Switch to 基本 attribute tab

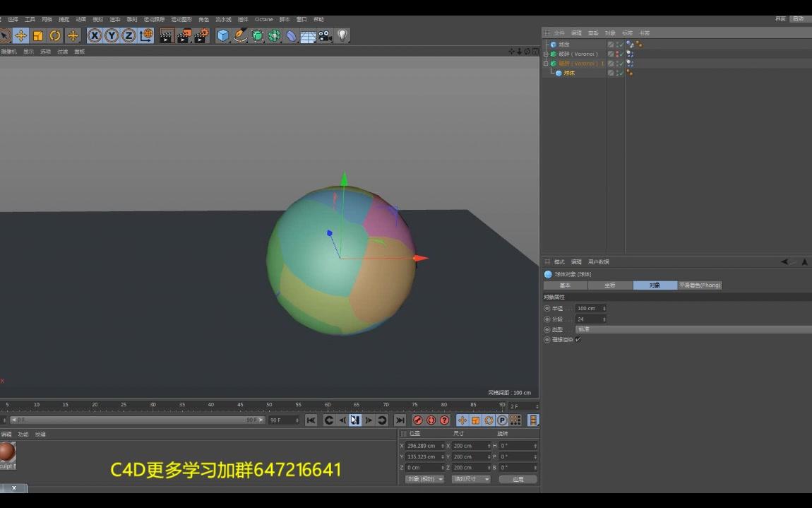(x=565, y=285)
